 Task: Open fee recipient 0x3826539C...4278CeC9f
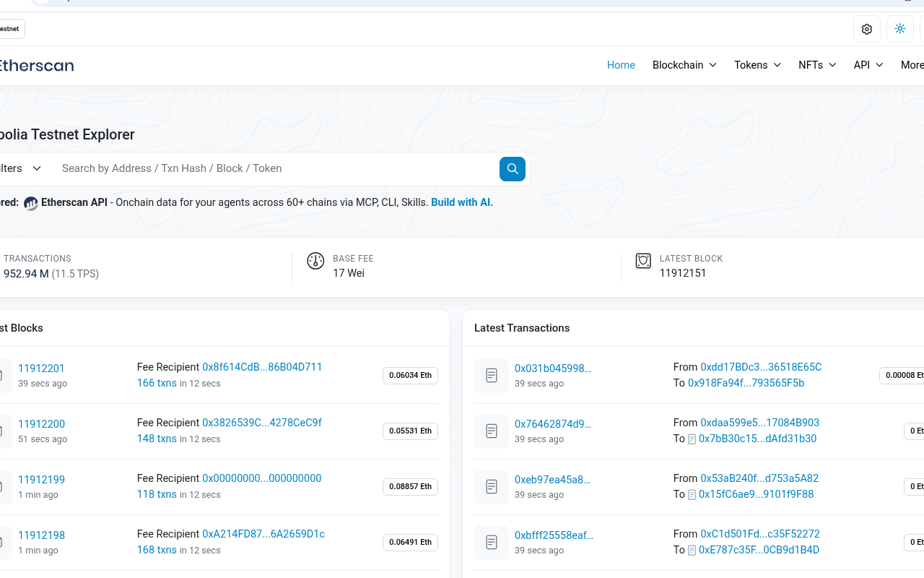pos(262,423)
